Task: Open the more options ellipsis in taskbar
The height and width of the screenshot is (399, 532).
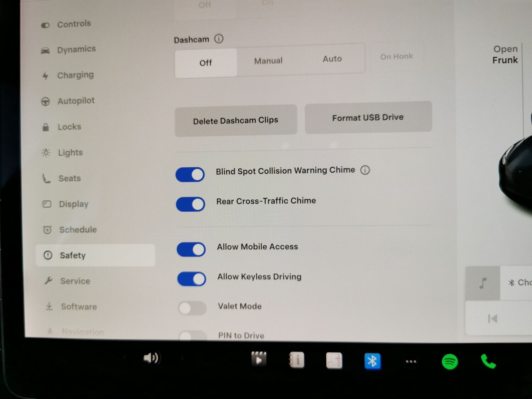Action: pyautogui.click(x=411, y=361)
